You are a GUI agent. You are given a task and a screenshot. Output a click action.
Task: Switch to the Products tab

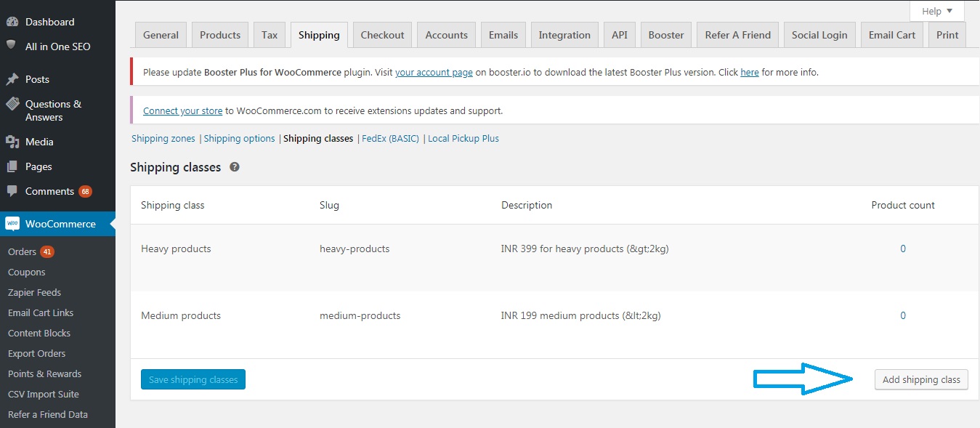220,35
